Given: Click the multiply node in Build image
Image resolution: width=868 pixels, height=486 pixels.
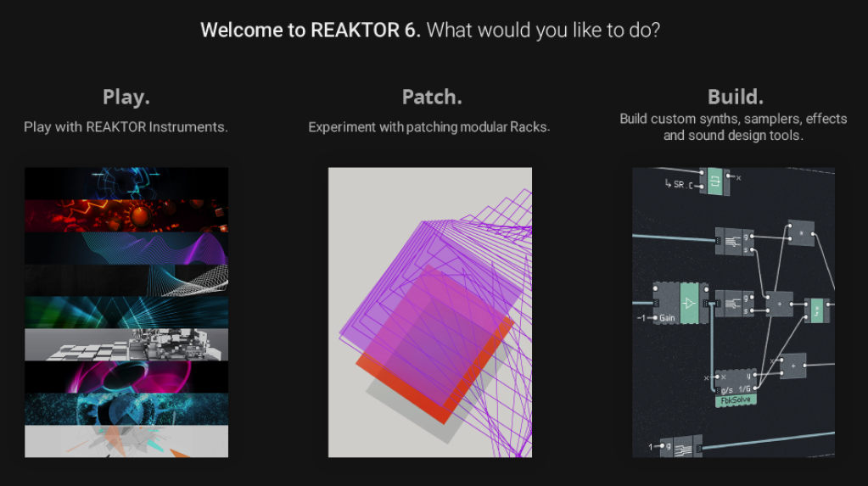Looking at the screenshot, I should point(800,232).
